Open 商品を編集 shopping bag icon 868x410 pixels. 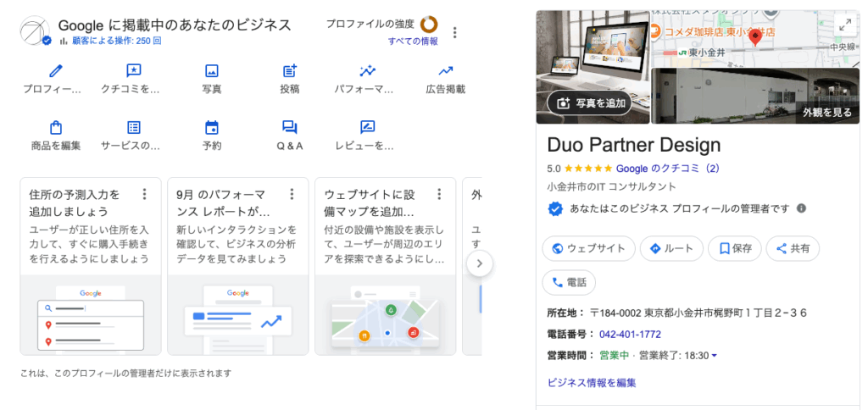tap(56, 128)
